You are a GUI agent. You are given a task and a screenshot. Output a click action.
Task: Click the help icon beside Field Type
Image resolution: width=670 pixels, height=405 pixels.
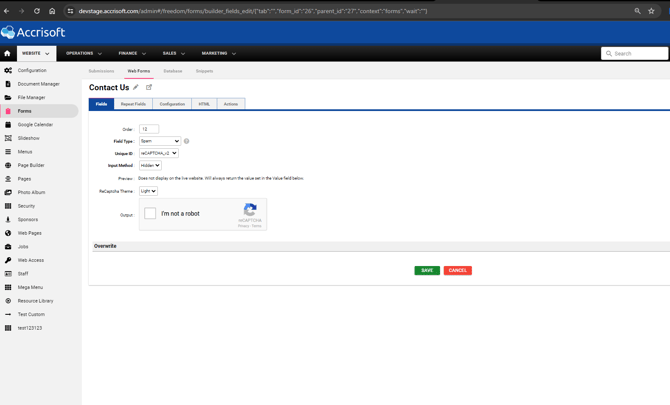click(186, 141)
